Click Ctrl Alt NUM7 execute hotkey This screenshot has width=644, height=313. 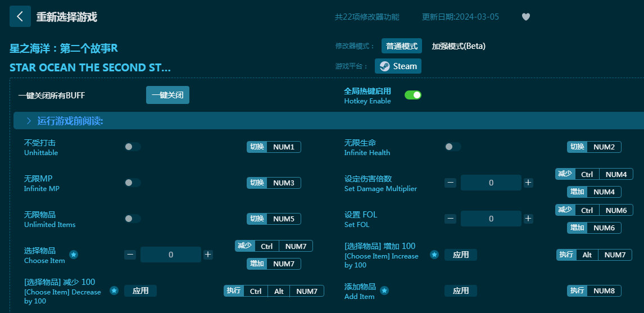[274, 291]
